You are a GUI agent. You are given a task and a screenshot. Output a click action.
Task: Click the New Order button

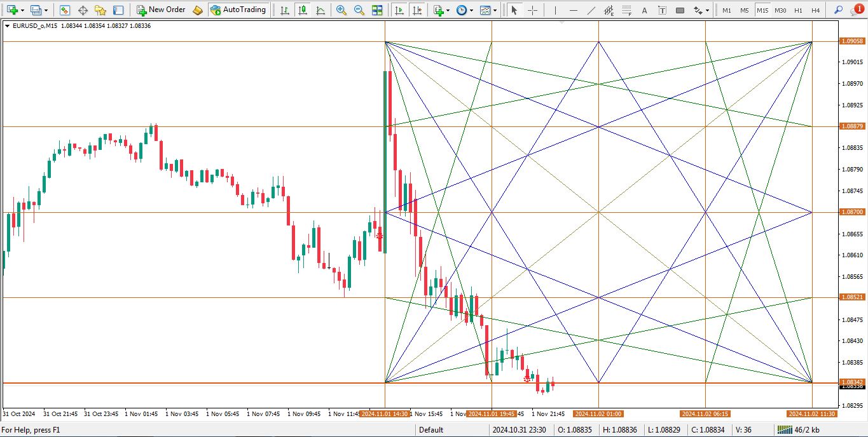[160, 10]
